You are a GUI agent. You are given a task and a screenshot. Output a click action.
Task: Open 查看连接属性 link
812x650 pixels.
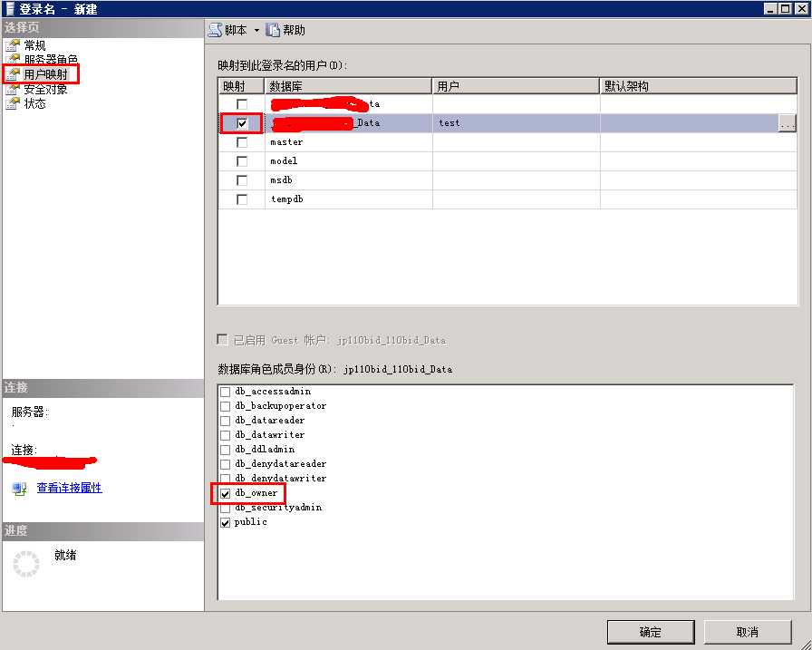point(70,488)
